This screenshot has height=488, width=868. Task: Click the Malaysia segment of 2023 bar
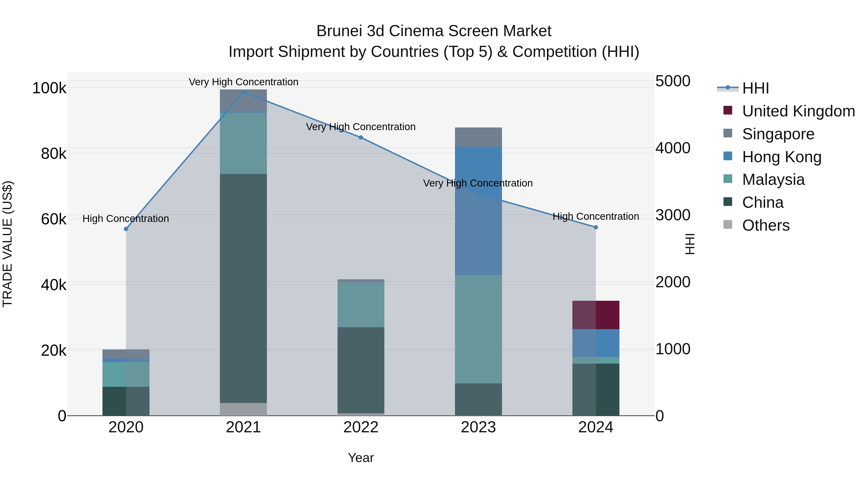[478, 329]
